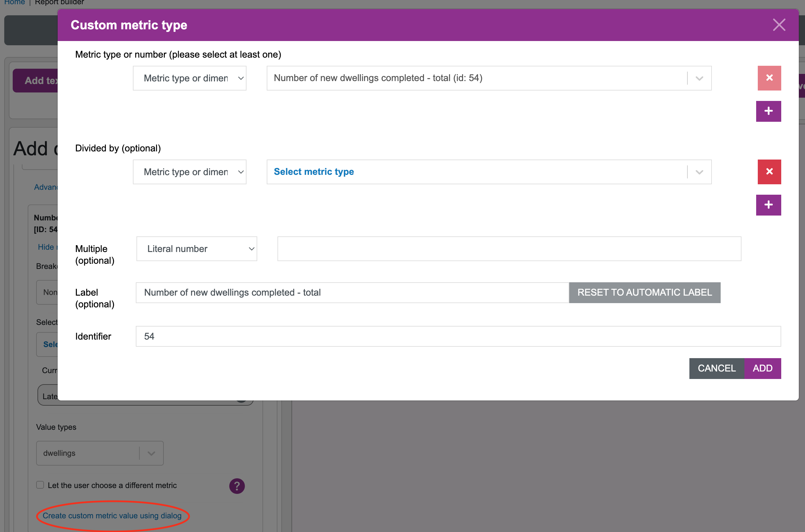The height and width of the screenshot is (532, 805).
Task: Click the Multiple value input field
Action: tap(509, 249)
